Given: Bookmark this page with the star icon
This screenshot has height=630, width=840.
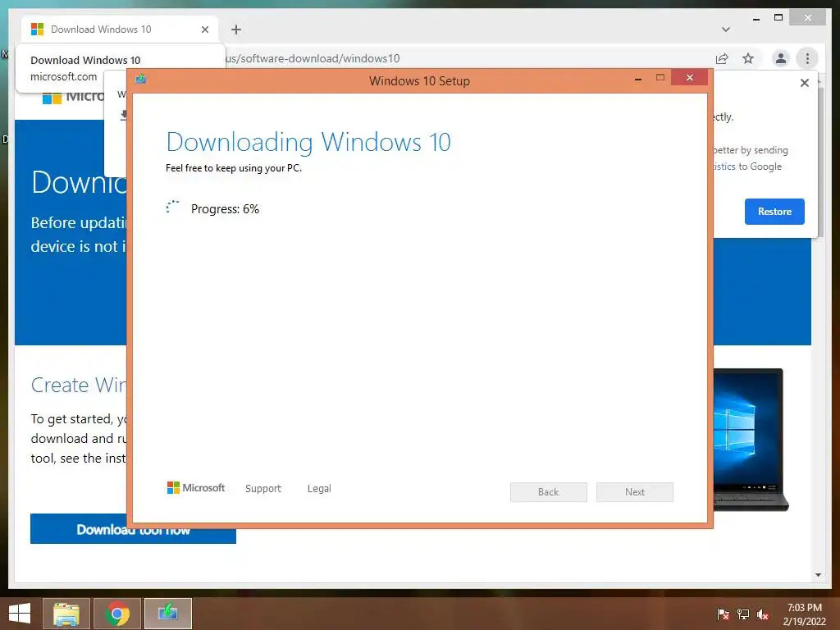Looking at the screenshot, I should pyautogui.click(x=748, y=58).
